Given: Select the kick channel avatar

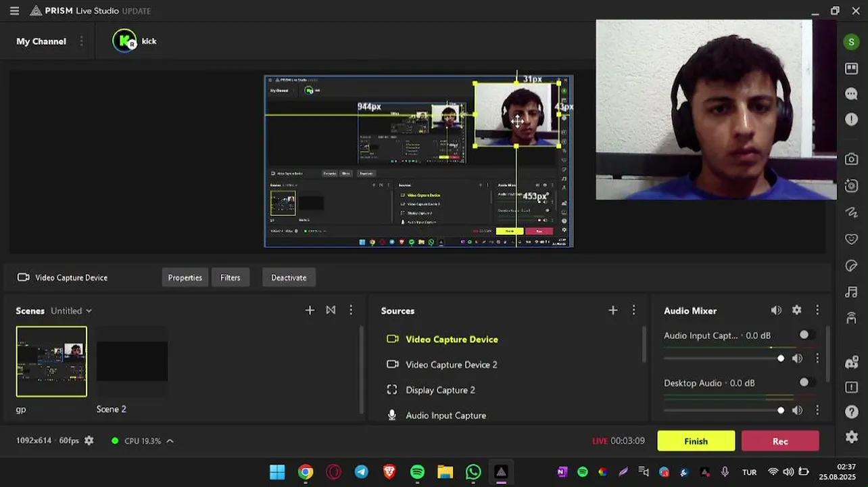Looking at the screenshot, I should tap(124, 41).
